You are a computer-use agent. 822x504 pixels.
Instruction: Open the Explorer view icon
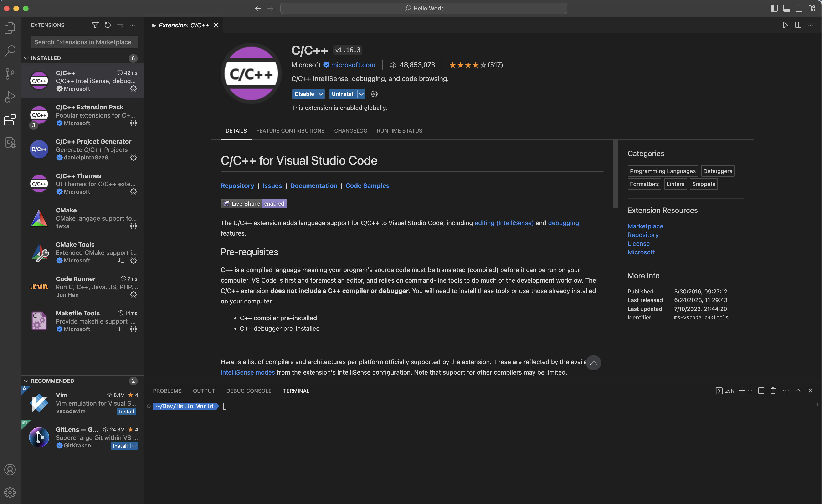[x=10, y=28]
